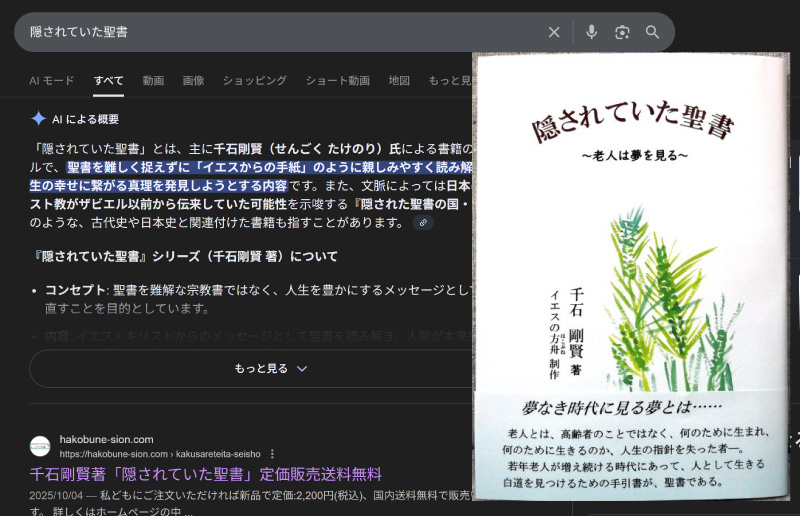Screen dimensions: 800x516
Task: Open the ショッピング tab
Action: tap(255, 81)
